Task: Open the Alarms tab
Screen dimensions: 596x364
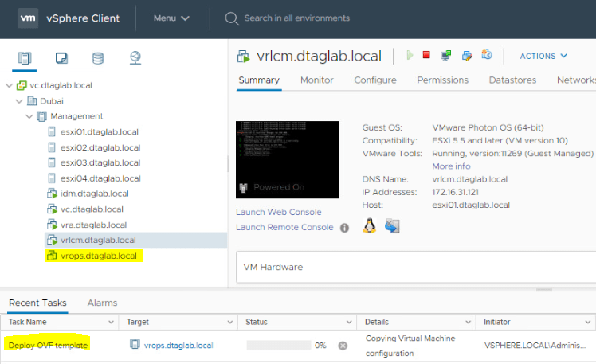Action: (102, 303)
